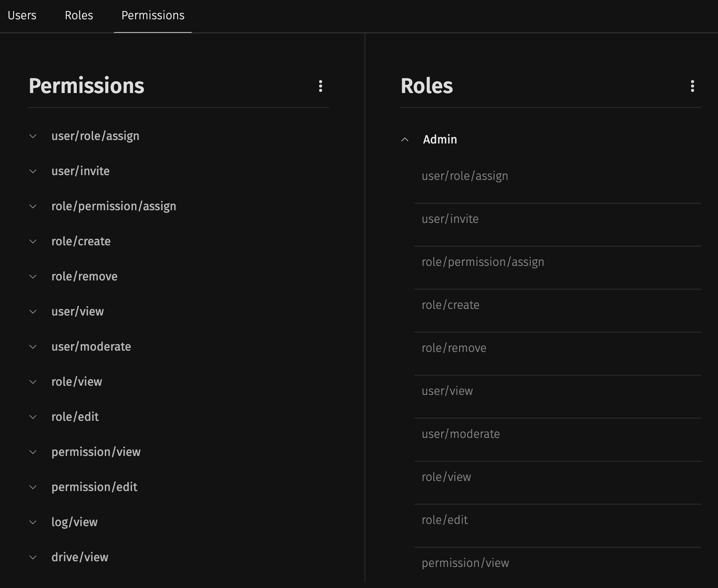Viewport: 718px width, 588px height.
Task: Select role/permission/assign under Admin role
Action: pos(483,262)
